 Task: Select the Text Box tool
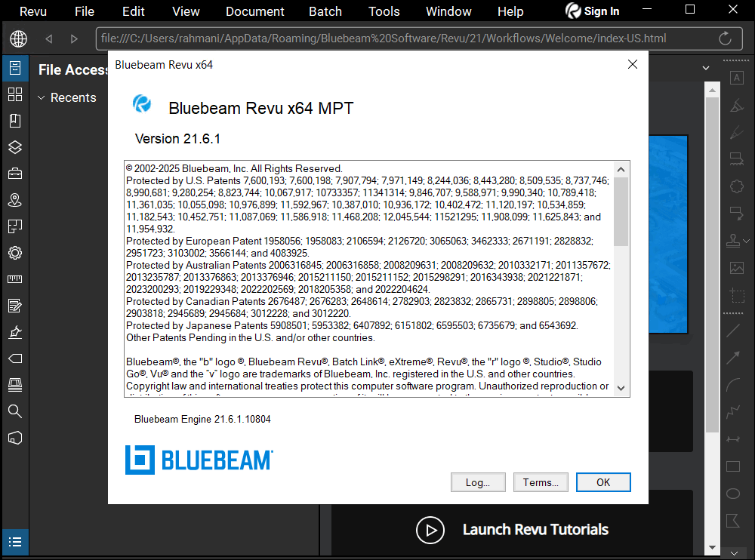pyautogui.click(x=736, y=78)
